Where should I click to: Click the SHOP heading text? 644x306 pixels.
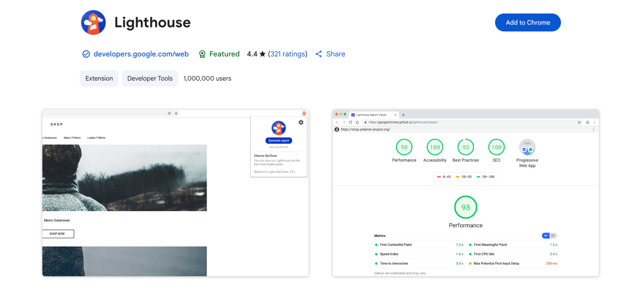pos(57,124)
